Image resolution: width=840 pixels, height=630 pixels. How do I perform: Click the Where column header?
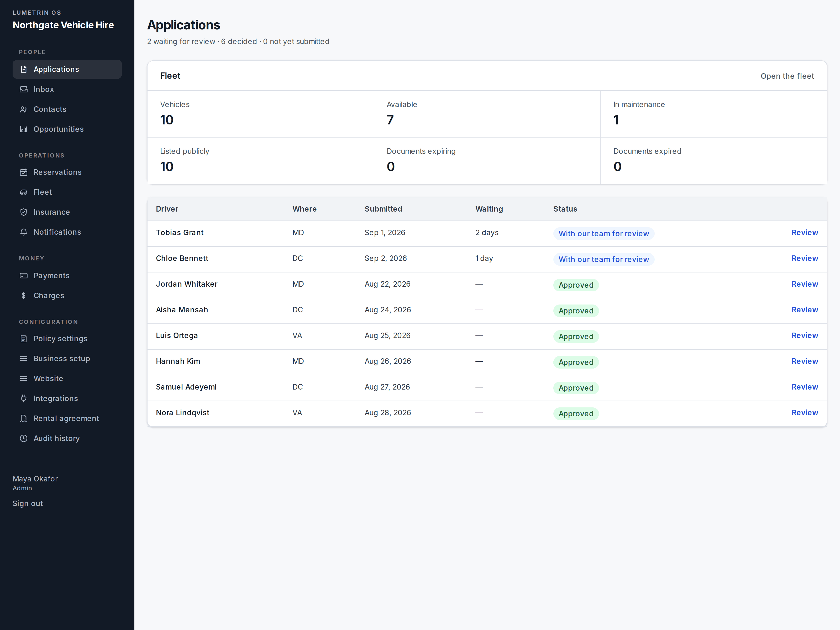coord(304,209)
